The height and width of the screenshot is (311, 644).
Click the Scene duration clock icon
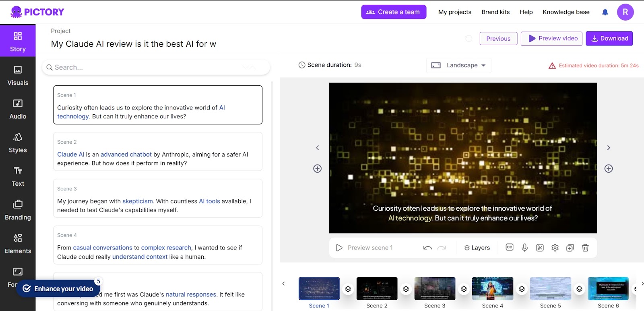pyautogui.click(x=301, y=65)
